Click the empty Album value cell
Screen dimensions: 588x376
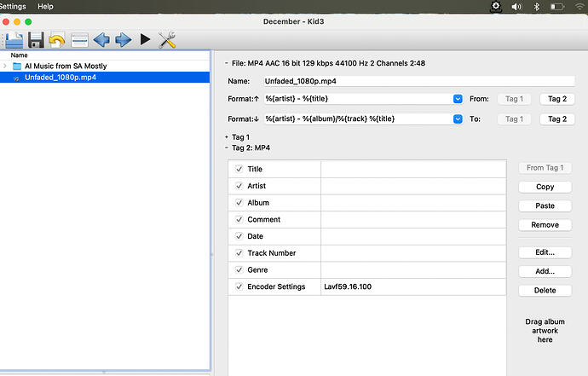coord(413,203)
